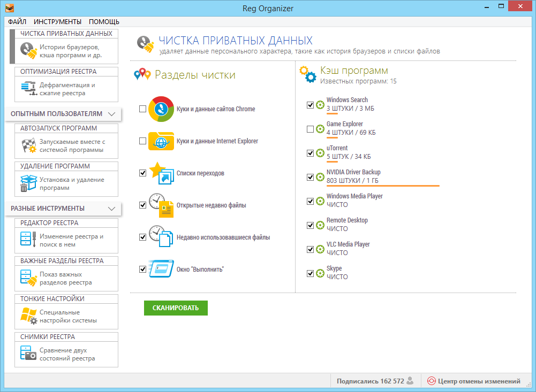
Task: Click the Chrome cookies icon
Action: [x=161, y=109]
